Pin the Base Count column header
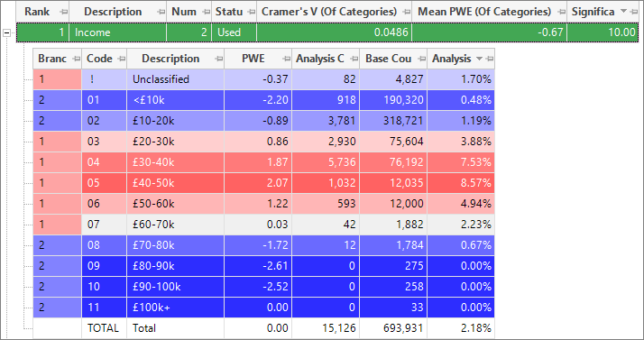Image resolution: width=644 pixels, height=340 pixels. coord(422,60)
